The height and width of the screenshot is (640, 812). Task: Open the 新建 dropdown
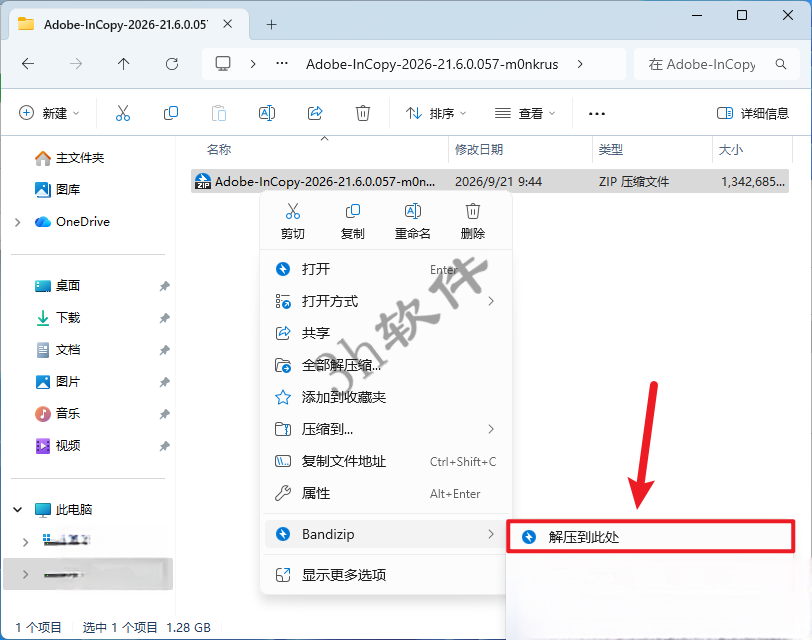[49, 113]
